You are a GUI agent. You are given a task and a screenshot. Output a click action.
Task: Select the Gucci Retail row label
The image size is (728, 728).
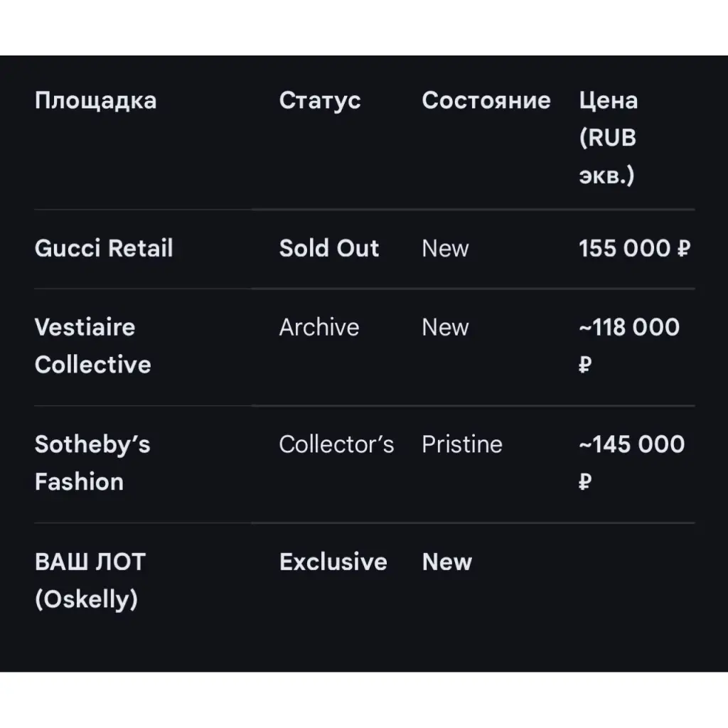coord(104,248)
